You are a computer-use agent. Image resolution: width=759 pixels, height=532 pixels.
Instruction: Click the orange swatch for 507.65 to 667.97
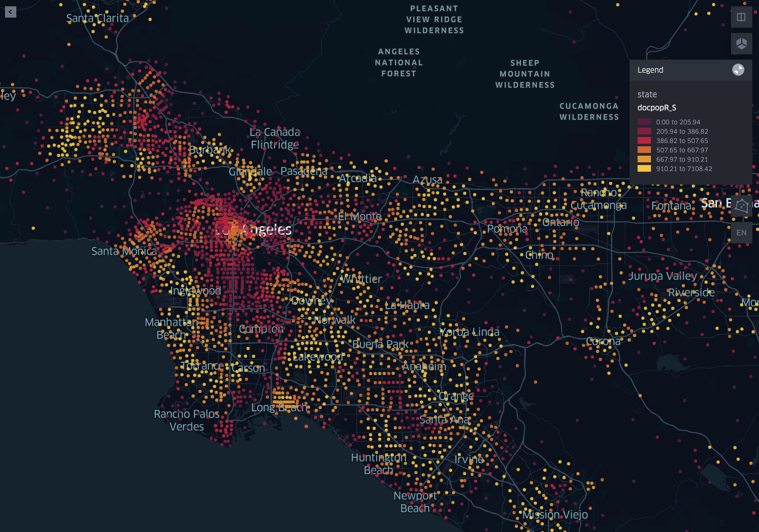click(x=644, y=150)
